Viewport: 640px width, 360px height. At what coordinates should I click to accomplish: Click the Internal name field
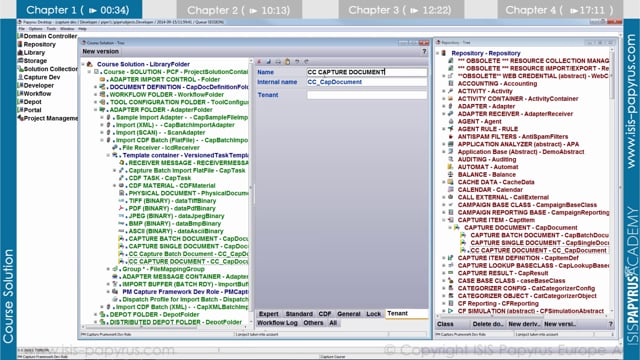coord(367,82)
